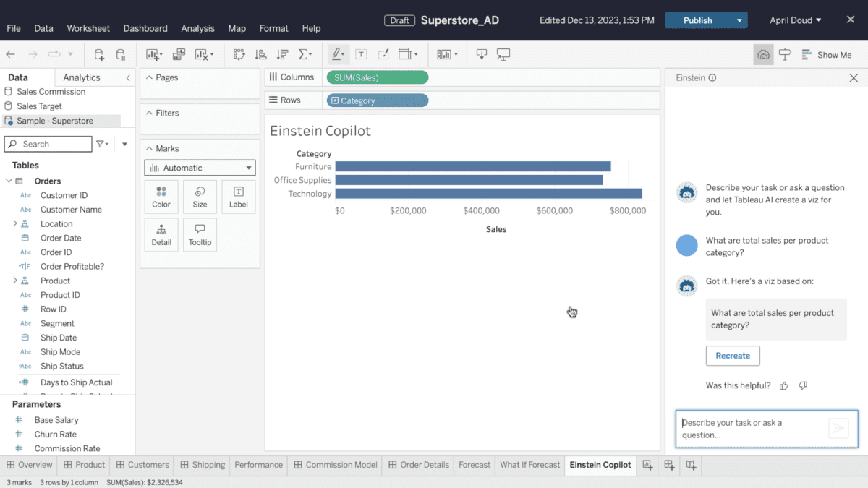Click the Publish button
This screenshot has width=868, height=488.
696,20
